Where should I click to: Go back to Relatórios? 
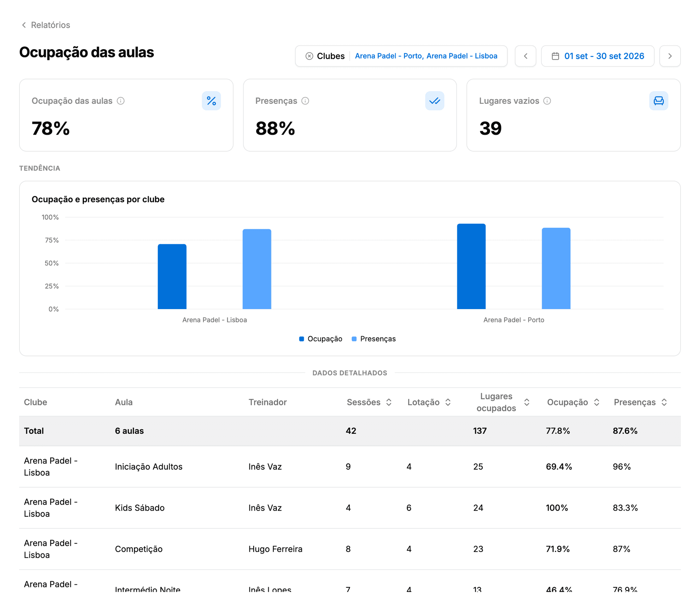(46, 25)
